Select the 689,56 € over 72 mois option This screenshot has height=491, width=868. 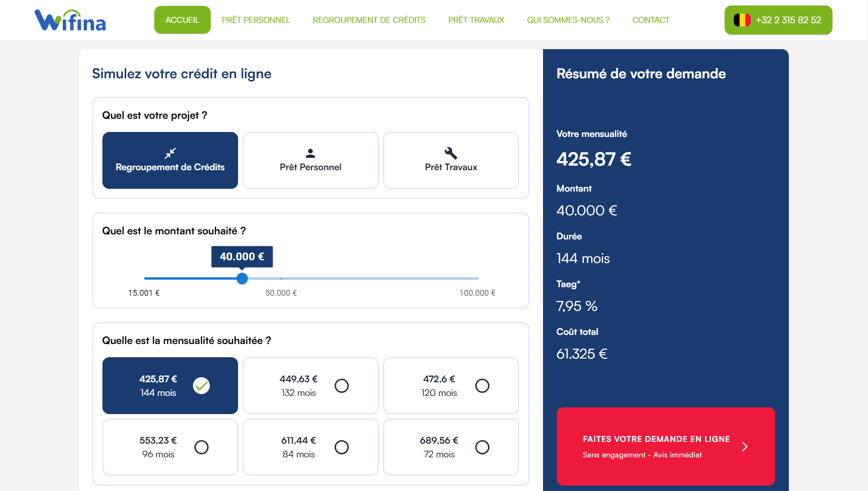[x=451, y=447]
